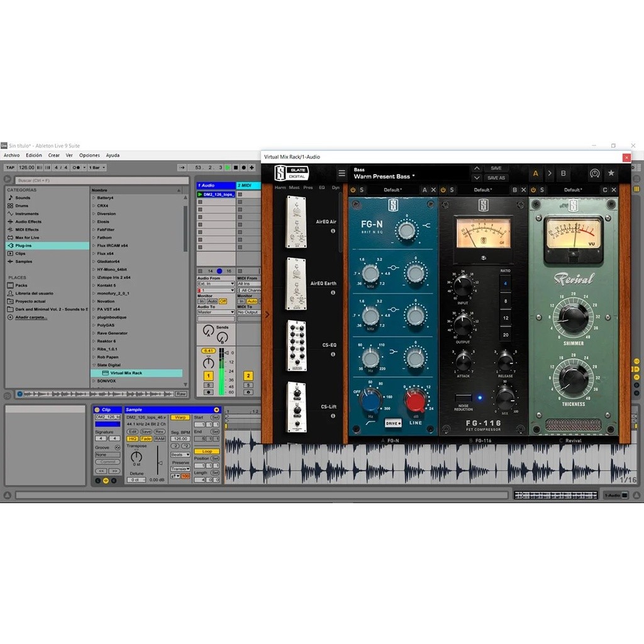Screen dimensions: 644x644
Task: Switch to the Dyn module tab
Action: click(336, 187)
